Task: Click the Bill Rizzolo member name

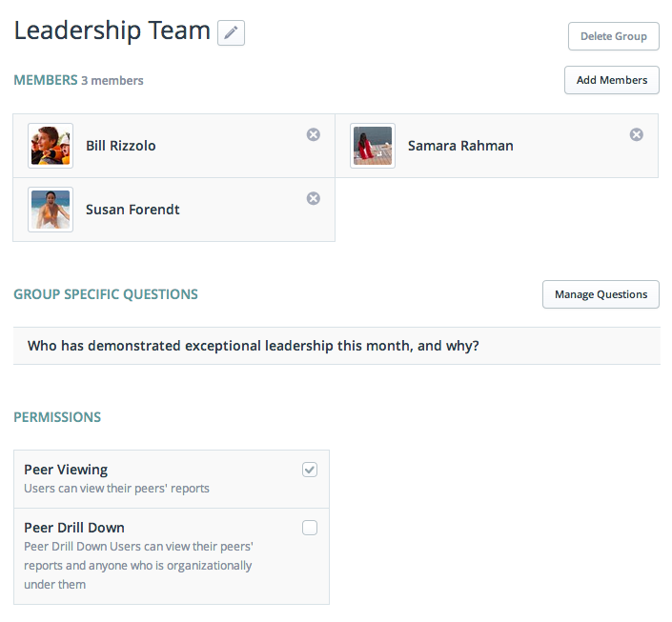Action: click(121, 146)
